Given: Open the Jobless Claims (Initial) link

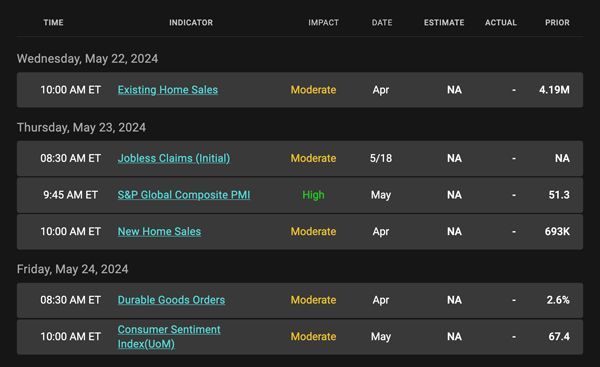Looking at the screenshot, I should pyautogui.click(x=174, y=158).
